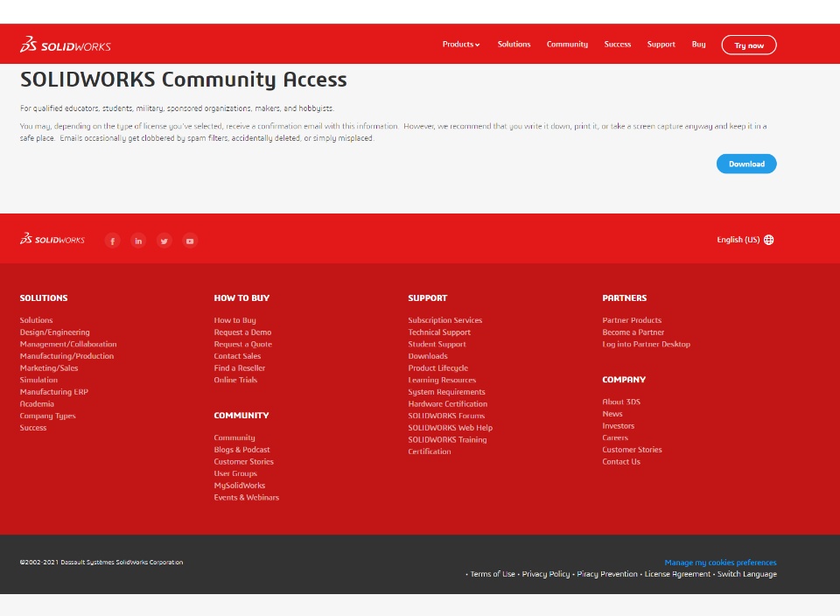Open the Become a Partner link
The image size is (840, 616).
click(633, 332)
